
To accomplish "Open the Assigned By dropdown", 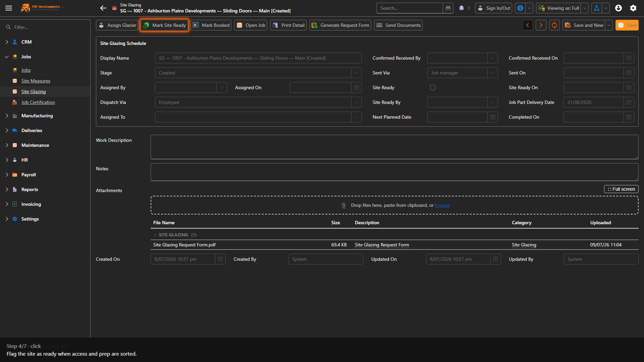I will click(x=222, y=87).
